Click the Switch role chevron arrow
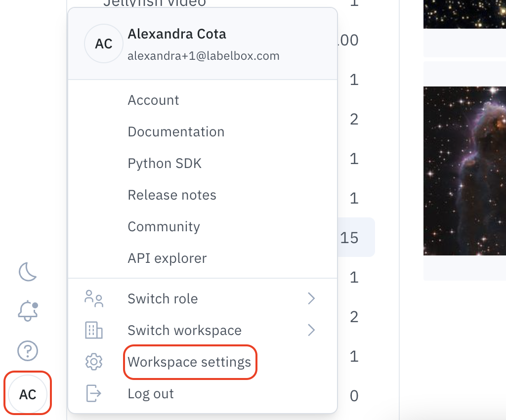Image resolution: width=506 pixels, height=420 pixels. pyautogui.click(x=311, y=299)
